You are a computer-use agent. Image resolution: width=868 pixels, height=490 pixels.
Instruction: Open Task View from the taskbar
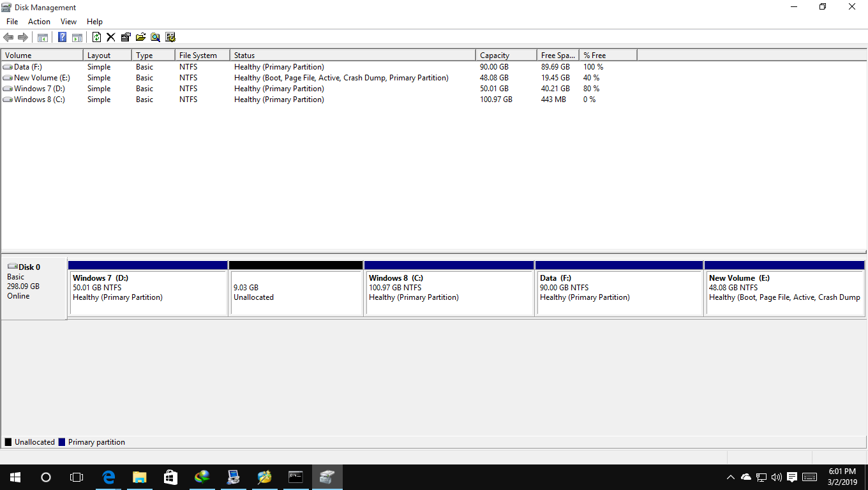(x=77, y=477)
